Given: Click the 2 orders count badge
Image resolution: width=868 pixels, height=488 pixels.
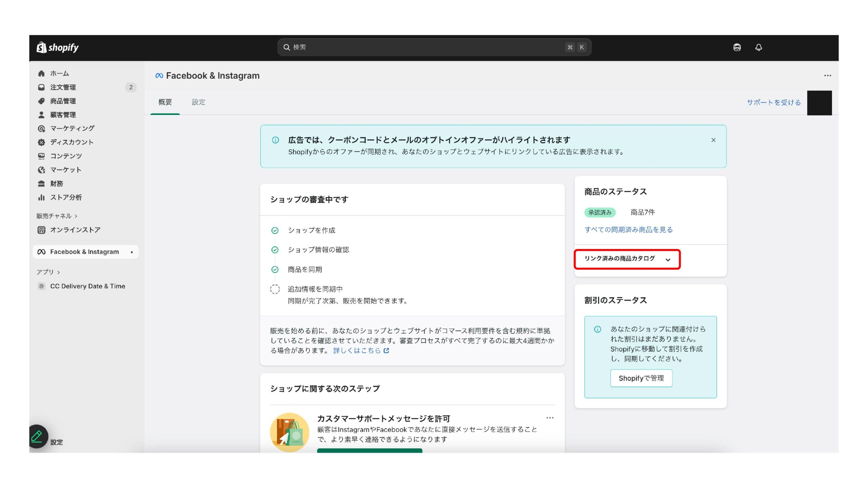Looking at the screenshot, I should [x=131, y=87].
